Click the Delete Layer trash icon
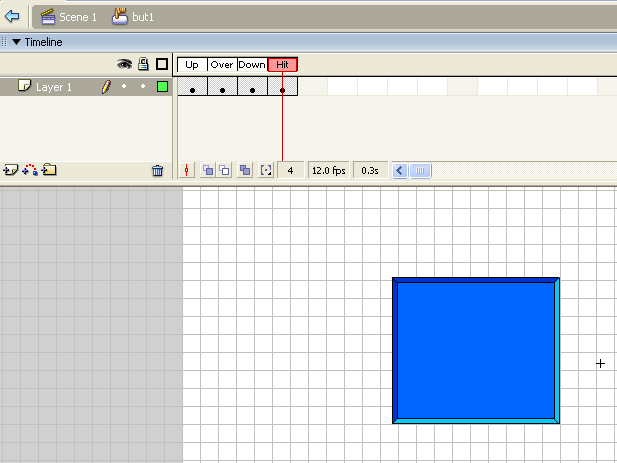The image size is (617, 463). (157, 170)
